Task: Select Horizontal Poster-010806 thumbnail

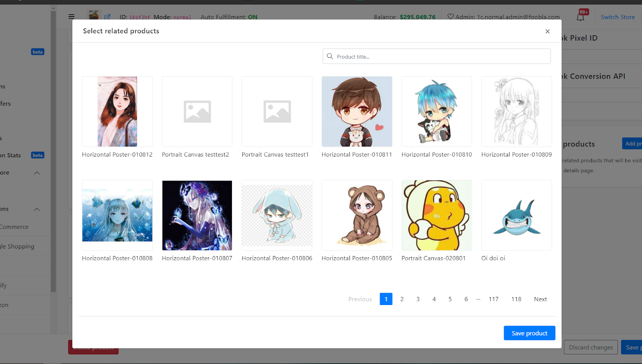Action: click(x=277, y=215)
